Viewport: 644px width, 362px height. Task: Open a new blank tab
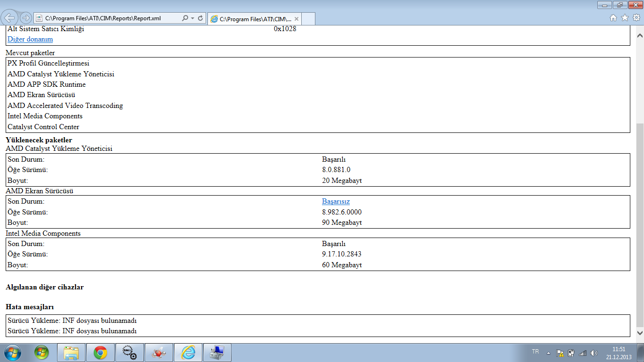(308, 19)
